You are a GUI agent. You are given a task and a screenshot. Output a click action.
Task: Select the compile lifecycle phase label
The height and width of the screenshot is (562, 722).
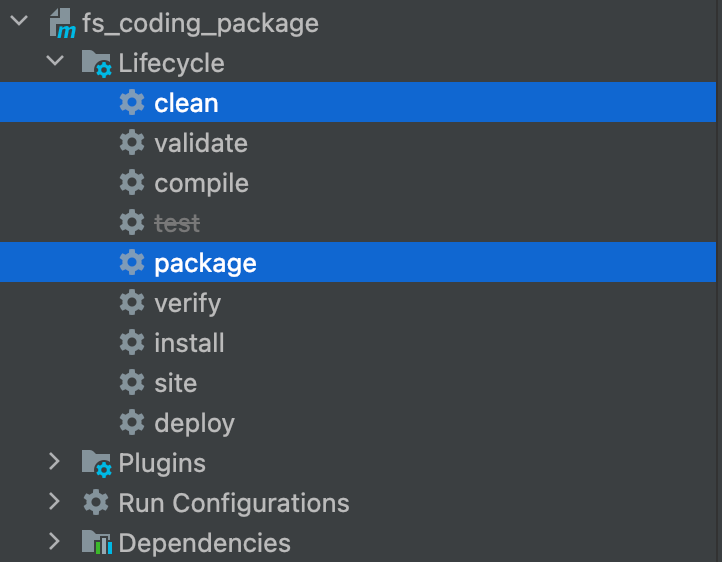click(201, 183)
